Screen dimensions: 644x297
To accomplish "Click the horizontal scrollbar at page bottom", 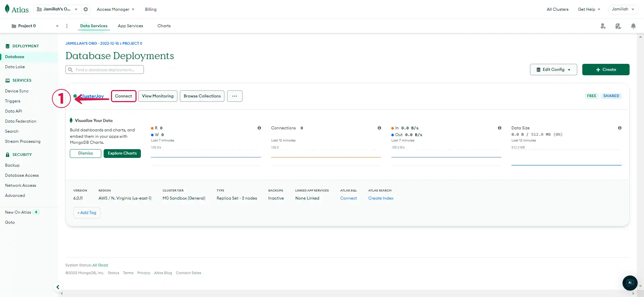I will click(x=347, y=293).
